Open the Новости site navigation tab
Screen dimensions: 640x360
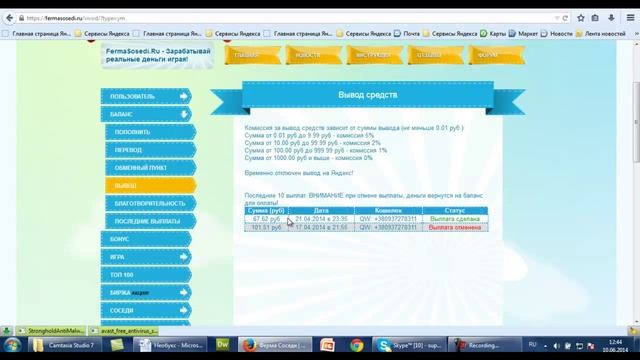point(314,55)
